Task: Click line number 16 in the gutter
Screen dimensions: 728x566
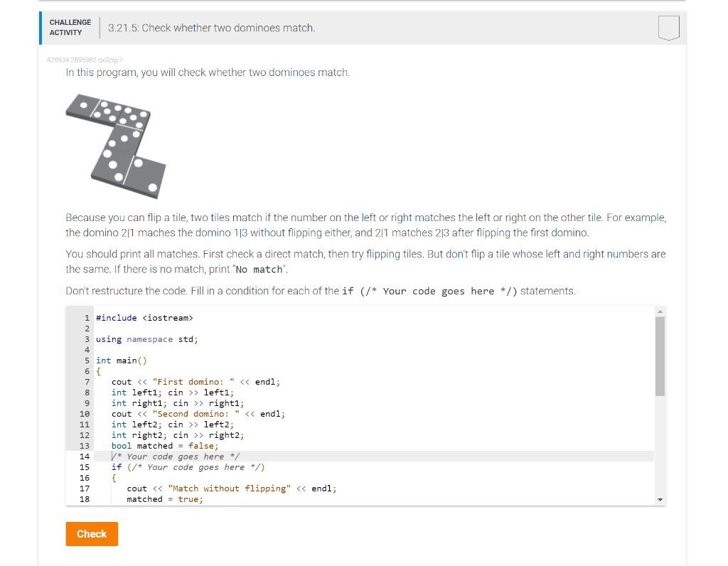Action: (x=84, y=478)
